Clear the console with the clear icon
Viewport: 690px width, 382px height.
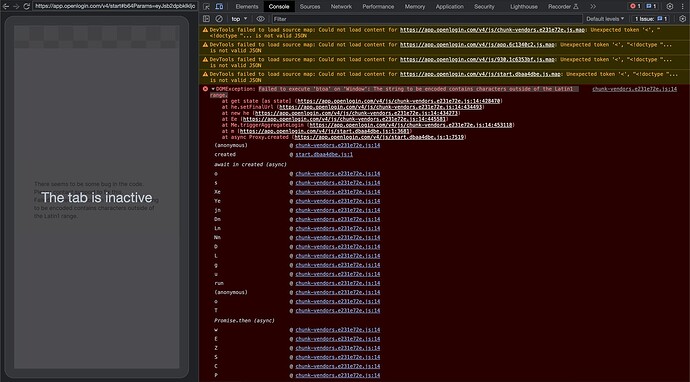pos(219,19)
